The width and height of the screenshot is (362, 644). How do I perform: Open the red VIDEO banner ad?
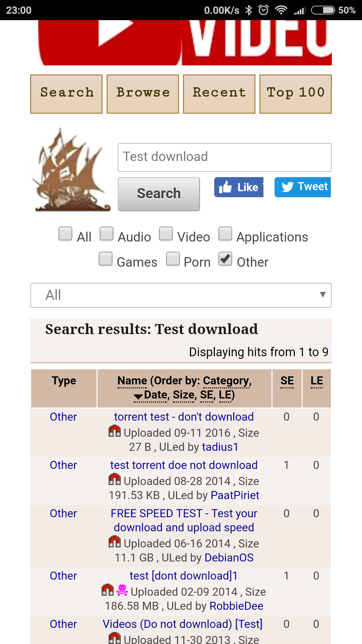[x=185, y=43]
